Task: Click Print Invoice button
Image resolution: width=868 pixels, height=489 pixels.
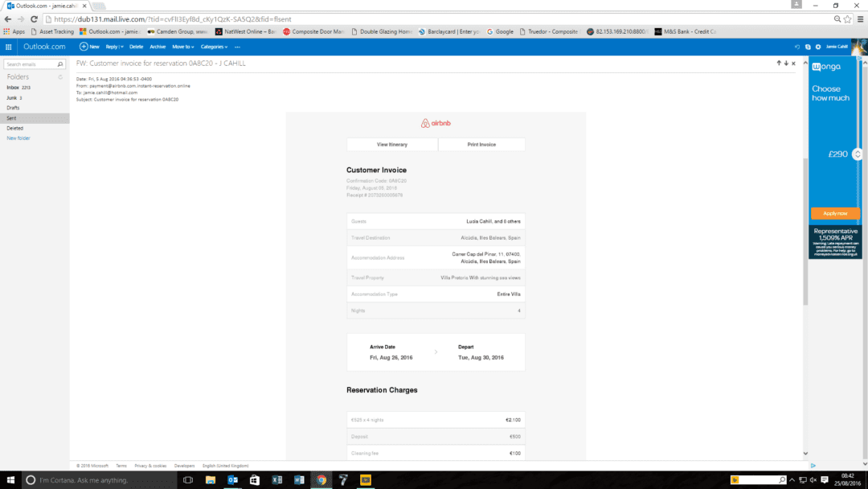Action: click(x=481, y=145)
